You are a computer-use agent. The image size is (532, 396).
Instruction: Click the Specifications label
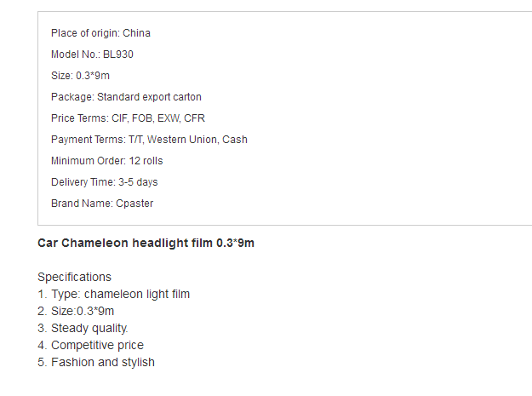(x=74, y=278)
